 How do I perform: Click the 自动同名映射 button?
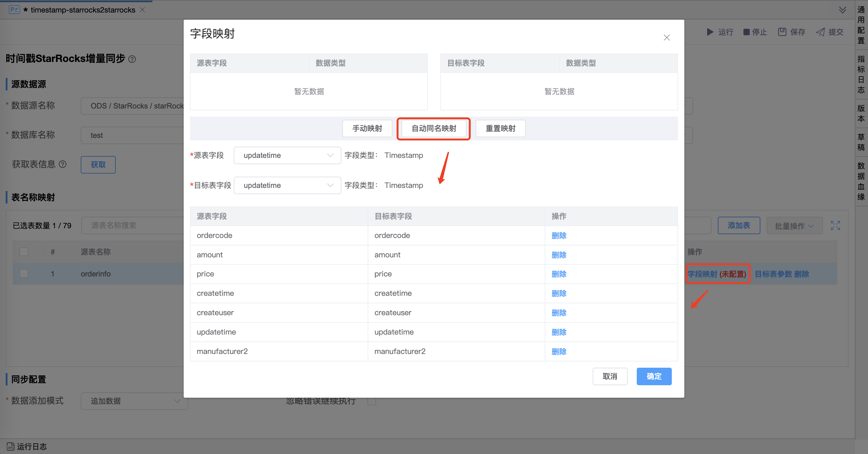(x=433, y=128)
